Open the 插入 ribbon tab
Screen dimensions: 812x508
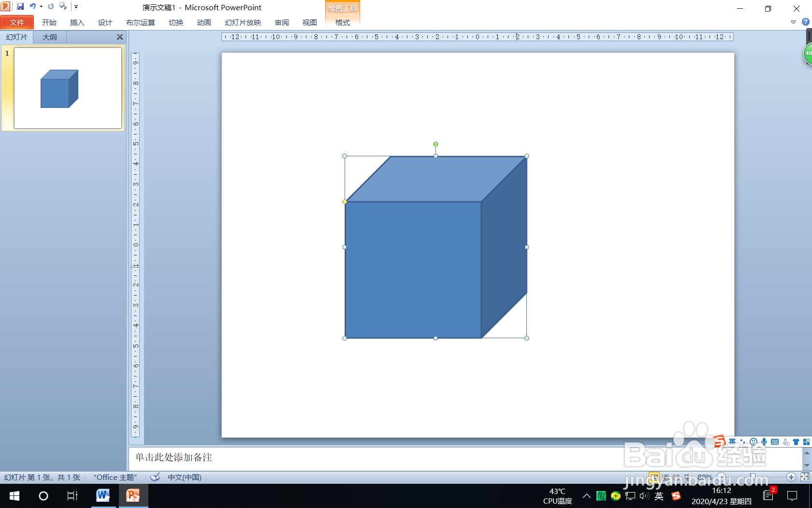[77, 22]
